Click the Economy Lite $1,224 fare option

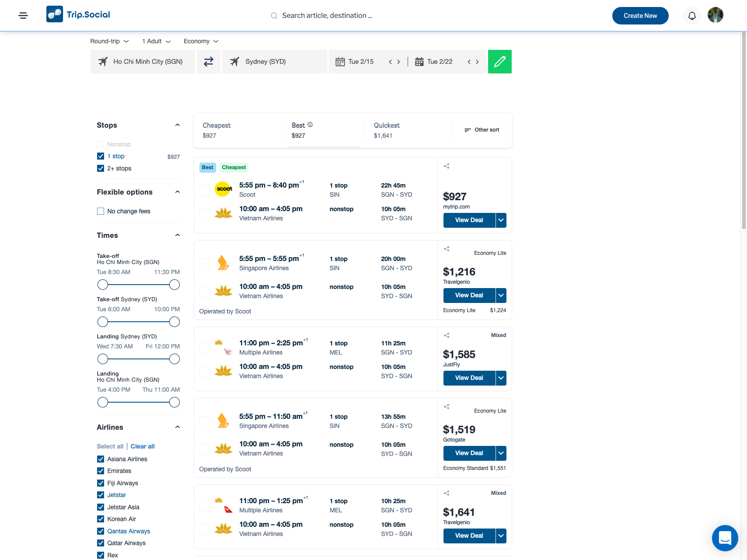click(475, 310)
